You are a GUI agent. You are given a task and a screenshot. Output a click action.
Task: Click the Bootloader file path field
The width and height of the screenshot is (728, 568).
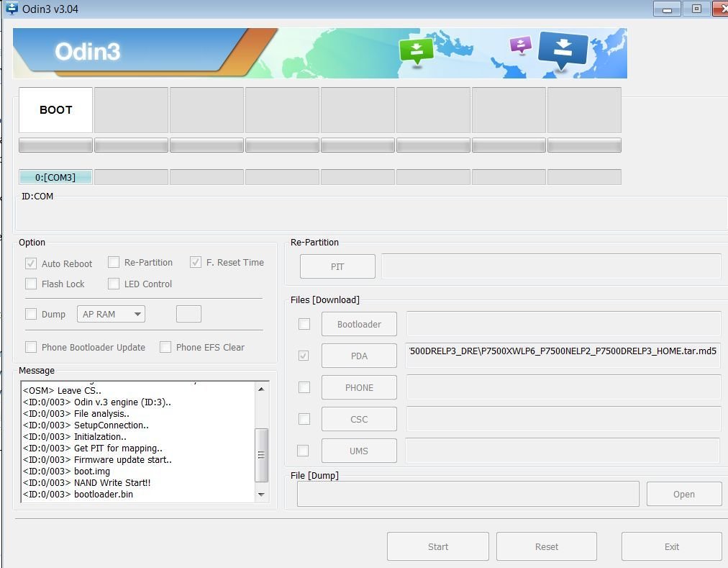[x=563, y=323]
